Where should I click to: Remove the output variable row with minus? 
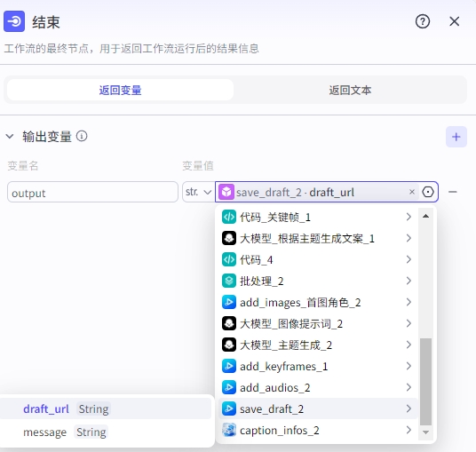[x=452, y=192]
